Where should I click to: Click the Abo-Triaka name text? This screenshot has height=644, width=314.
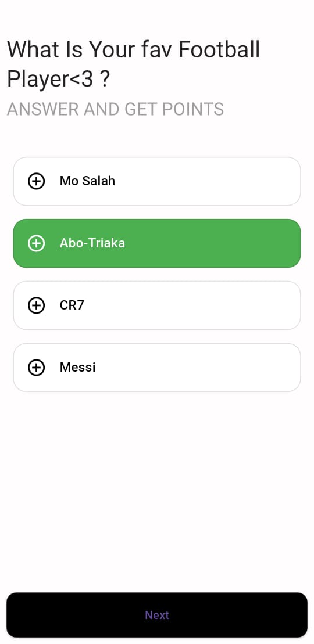pos(92,243)
